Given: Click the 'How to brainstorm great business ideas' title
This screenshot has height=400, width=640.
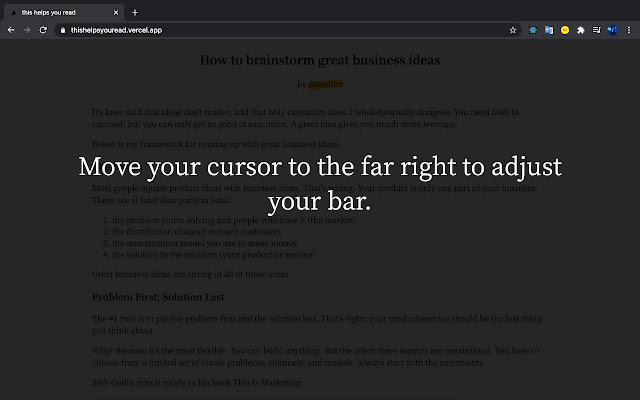Looking at the screenshot, I should 320,60.
